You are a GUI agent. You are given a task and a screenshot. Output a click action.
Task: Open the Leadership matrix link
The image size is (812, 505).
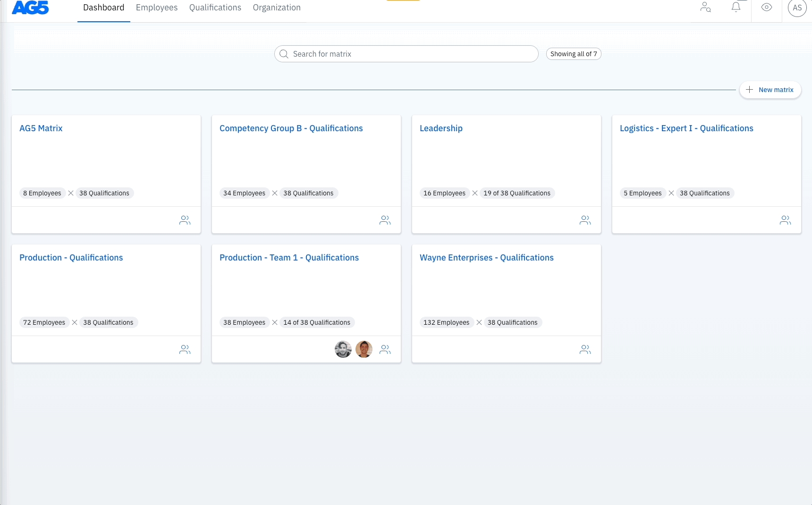click(x=441, y=128)
